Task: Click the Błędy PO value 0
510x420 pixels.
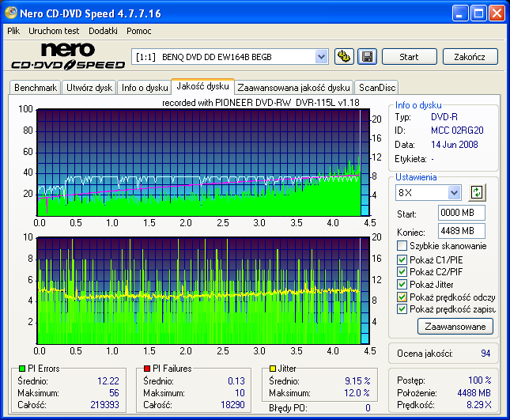Action: [368, 408]
